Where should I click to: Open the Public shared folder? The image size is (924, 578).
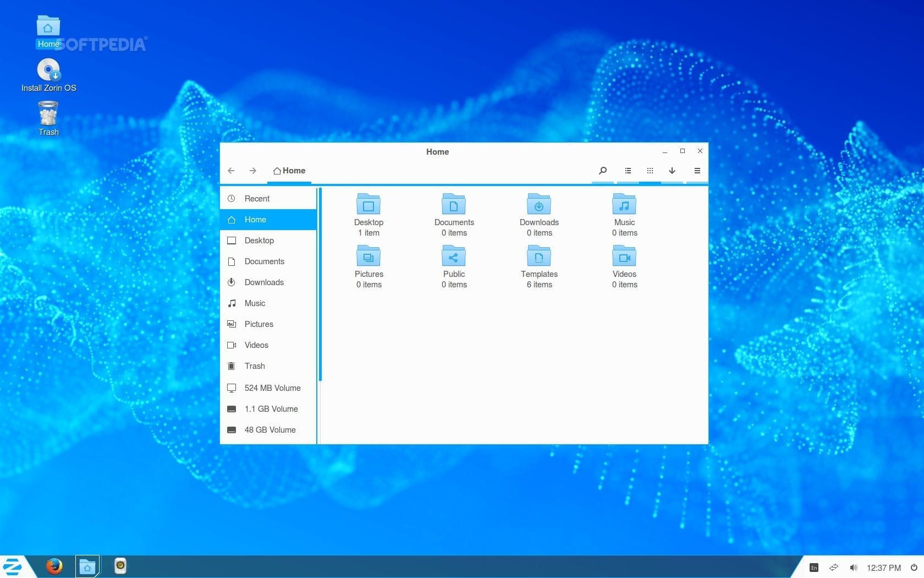(454, 257)
